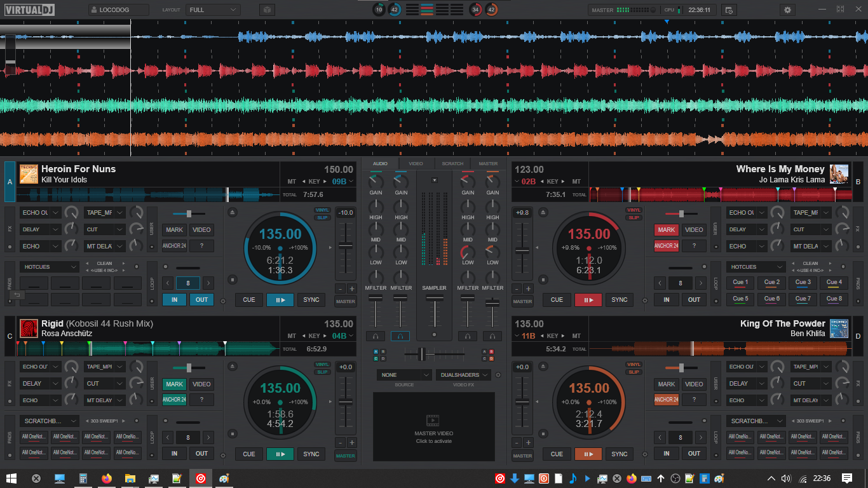Click deck A pitch fader showing -10.0
Viewport: 868px width, 488px height.
click(x=346, y=245)
